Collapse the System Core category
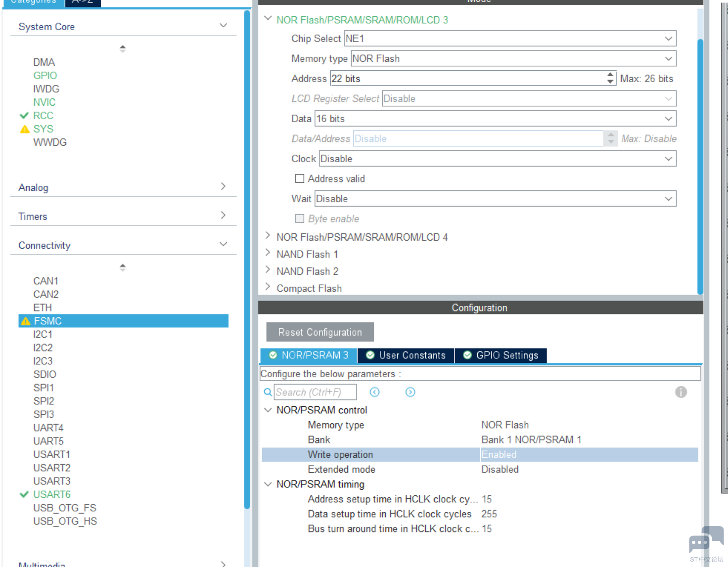The height and width of the screenshot is (567, 728). 224,25
